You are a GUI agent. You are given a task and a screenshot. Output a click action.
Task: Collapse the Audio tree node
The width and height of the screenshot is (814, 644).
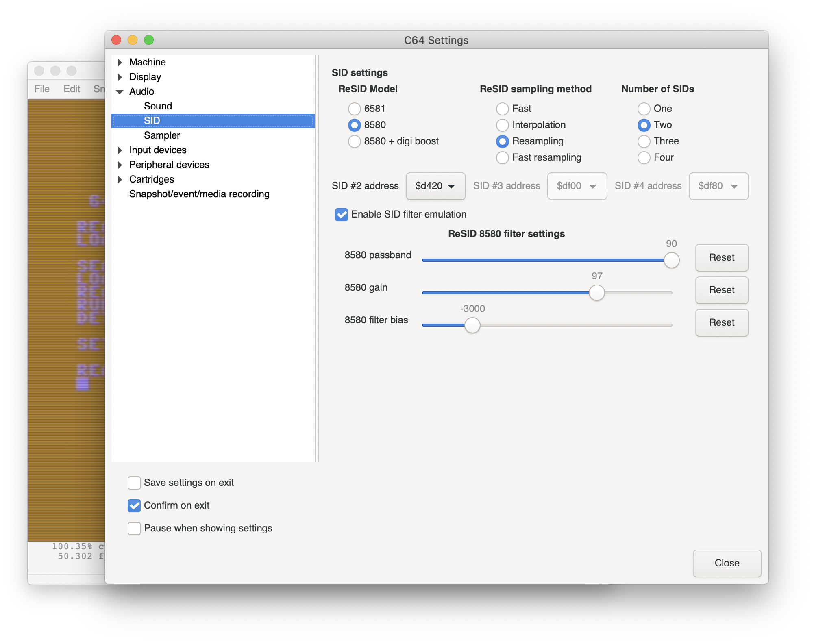pyautogui.click(x=120, y=92)
